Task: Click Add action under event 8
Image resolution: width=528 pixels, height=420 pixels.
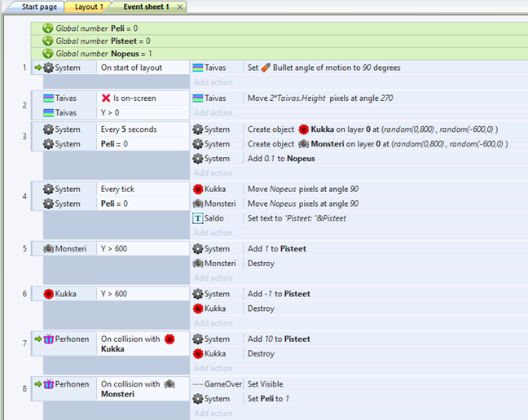Action: tap(213, 413)
